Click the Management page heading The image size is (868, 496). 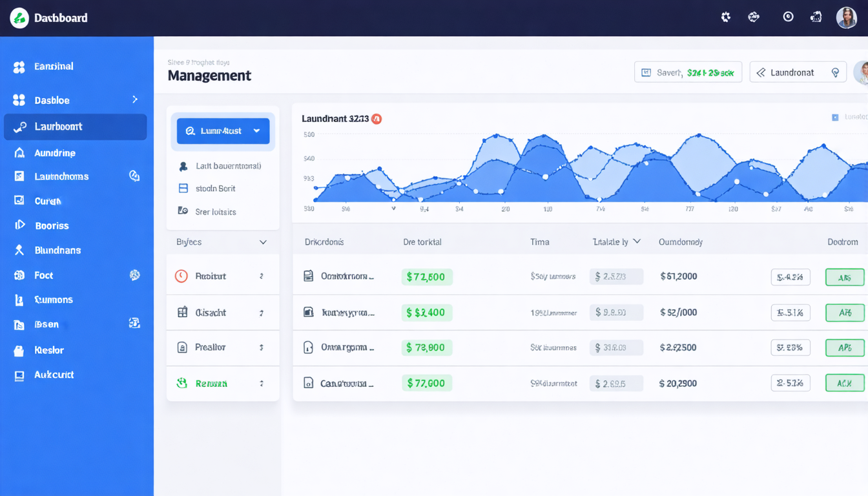tap(209, 76)
